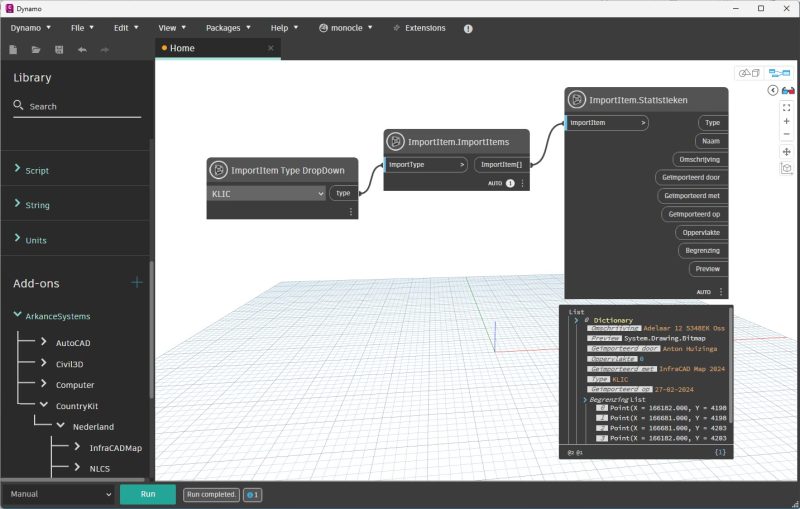The width and height of the screenshot is (800, 509).
Task: Click the ImportItem.Statistieken node icon
Action: 577,99
